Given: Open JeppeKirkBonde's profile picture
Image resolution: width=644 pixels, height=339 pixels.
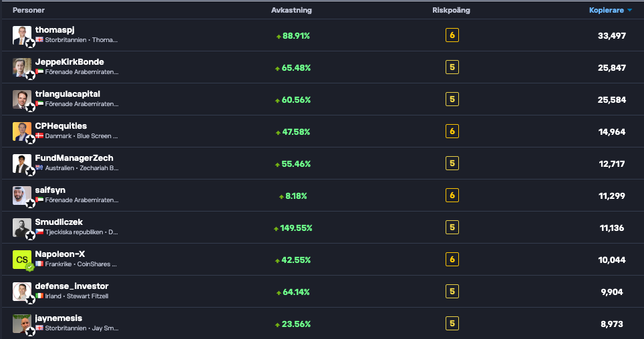Looking at the screenshot, I should 21,67.
